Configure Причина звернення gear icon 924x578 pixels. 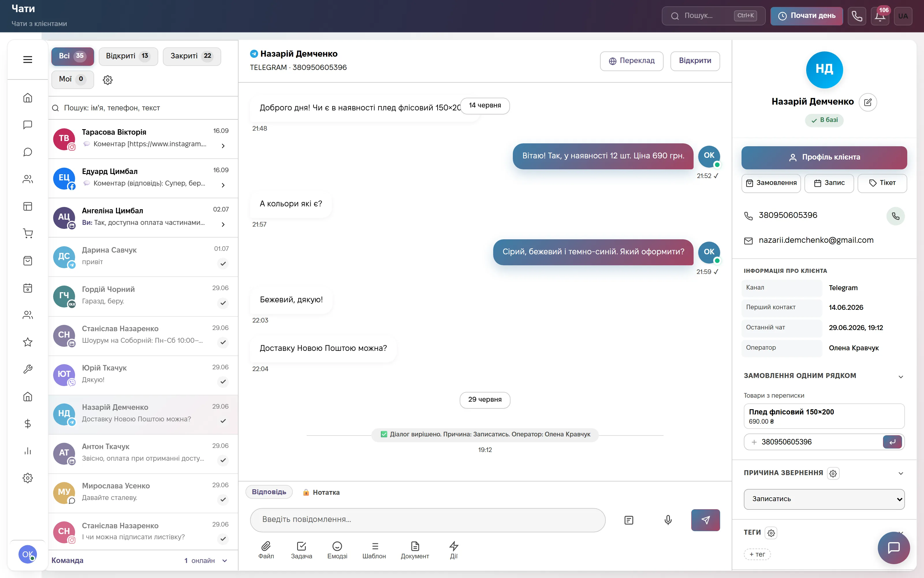(833, 473)
